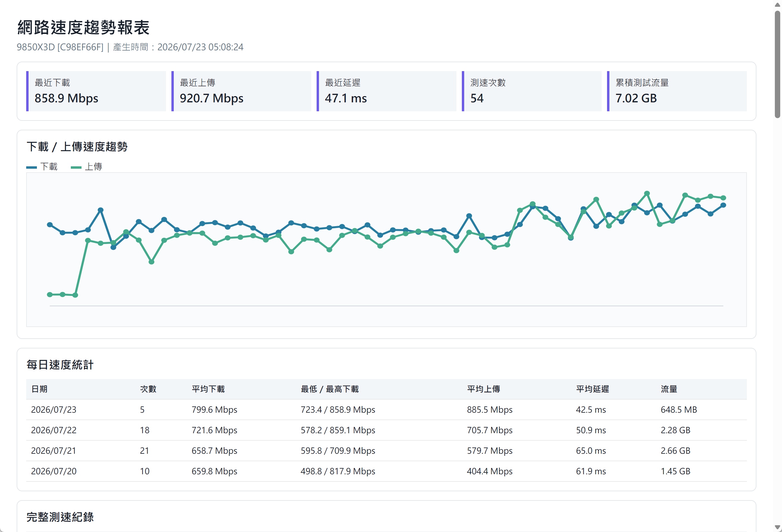Screen dimensions: 782x532
Task: Click the 最近下載 858.9 Mbps card
Action: pos(96,91)
